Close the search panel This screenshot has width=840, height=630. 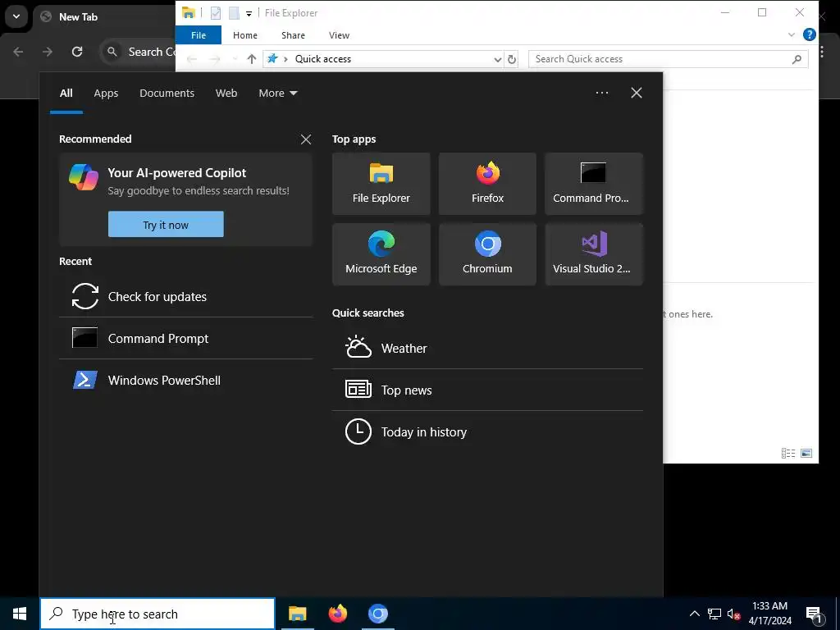[x=637, y=93]
